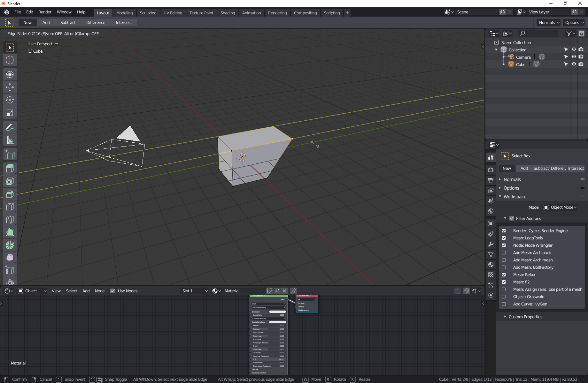This screenshot has height=383, width=588.
Task: Select the Scale tool in left toolbar
Action: 10,113
